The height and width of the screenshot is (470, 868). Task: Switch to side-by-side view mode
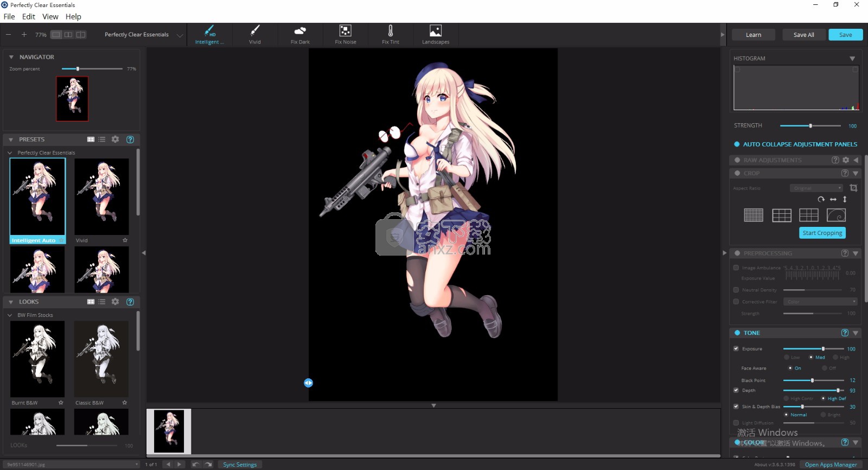point(68,34)
